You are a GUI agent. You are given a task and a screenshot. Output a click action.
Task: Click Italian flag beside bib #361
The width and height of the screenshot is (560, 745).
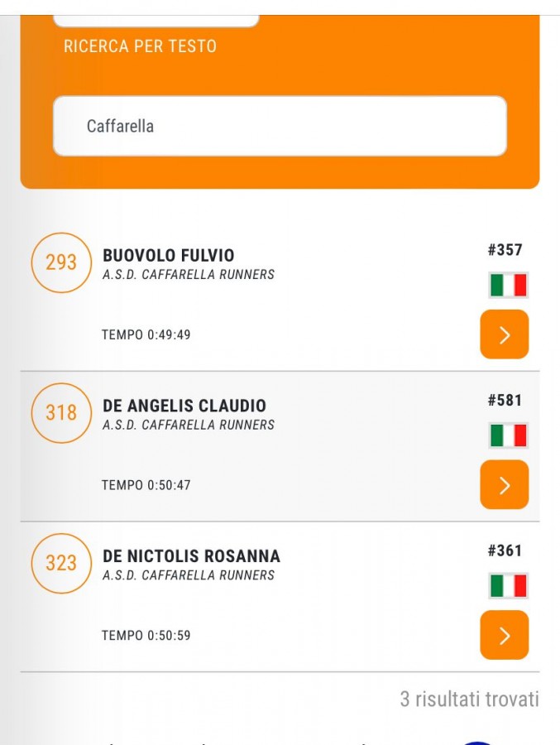click(508, 585)
